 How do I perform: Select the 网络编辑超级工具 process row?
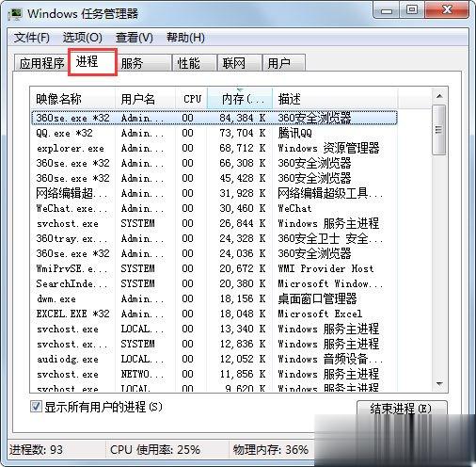pyautogui.click(x=214, y=193)
